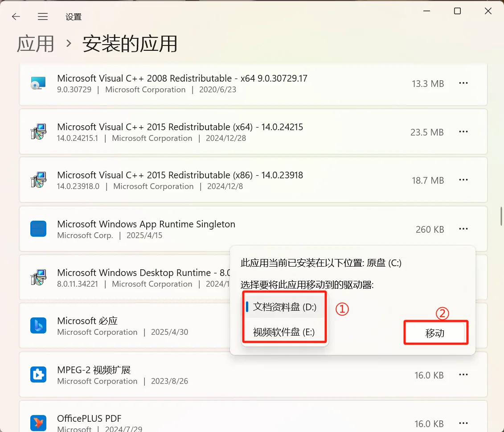Click the Microsoft 必应 app icon
The image size is (504, 432).
(38, 326)
